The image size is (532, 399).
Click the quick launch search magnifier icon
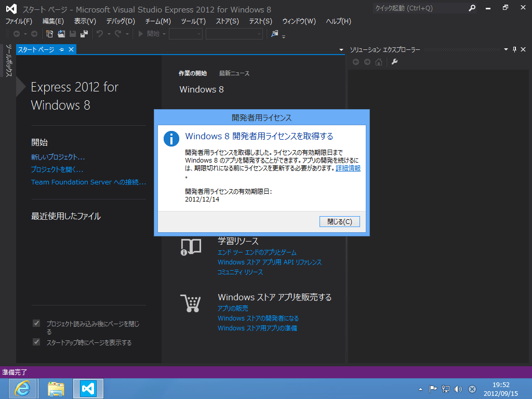[x=472, y=8]
